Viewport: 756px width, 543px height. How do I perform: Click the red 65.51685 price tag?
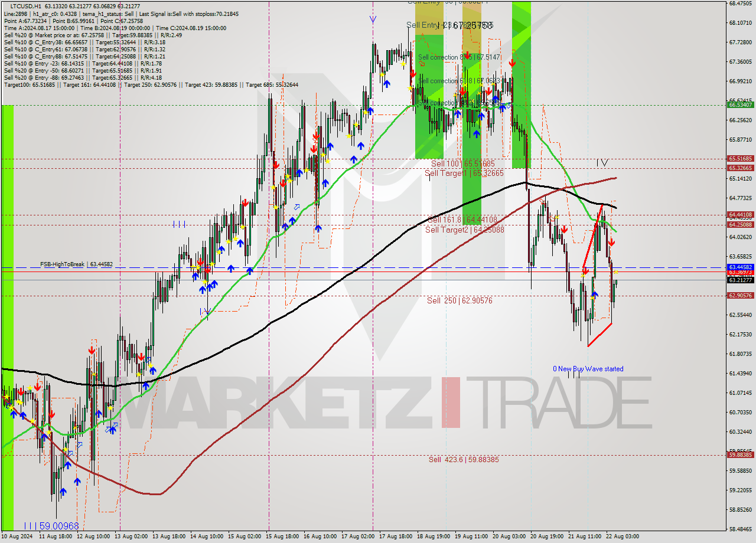[740, 159]
